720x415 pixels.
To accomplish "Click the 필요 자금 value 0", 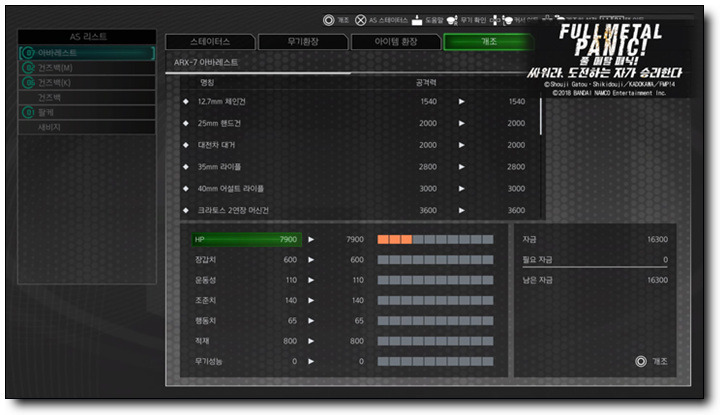I will click(x=665, y=260).
